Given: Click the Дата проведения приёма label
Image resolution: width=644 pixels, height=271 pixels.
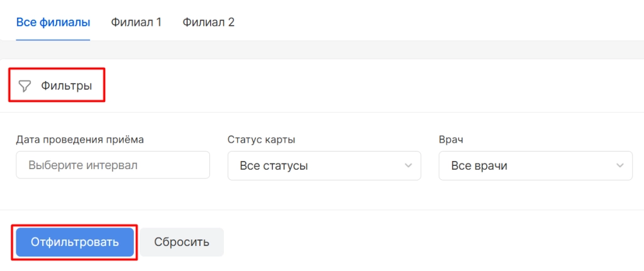Looking at the screenshot, I should pyautogui.click(x=80, y=140).
